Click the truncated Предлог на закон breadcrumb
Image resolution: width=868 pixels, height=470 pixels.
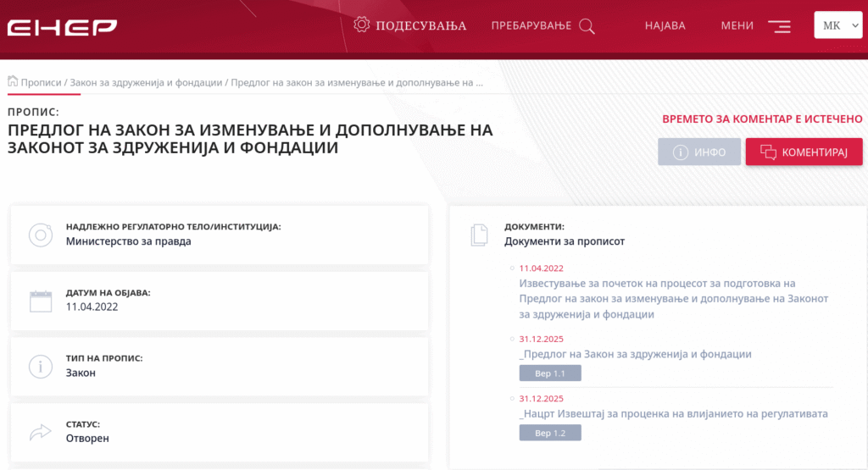357,82
